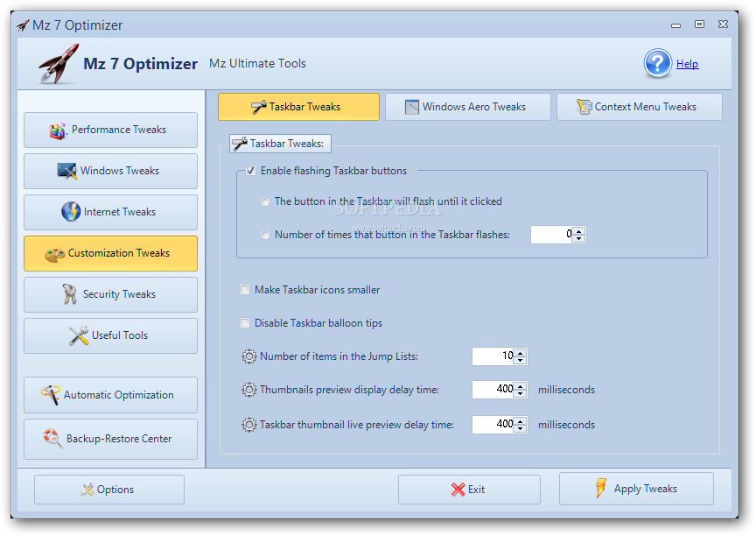Click the Taskbar thumbnail live preview delay field
756x536 pixels.
493,425
